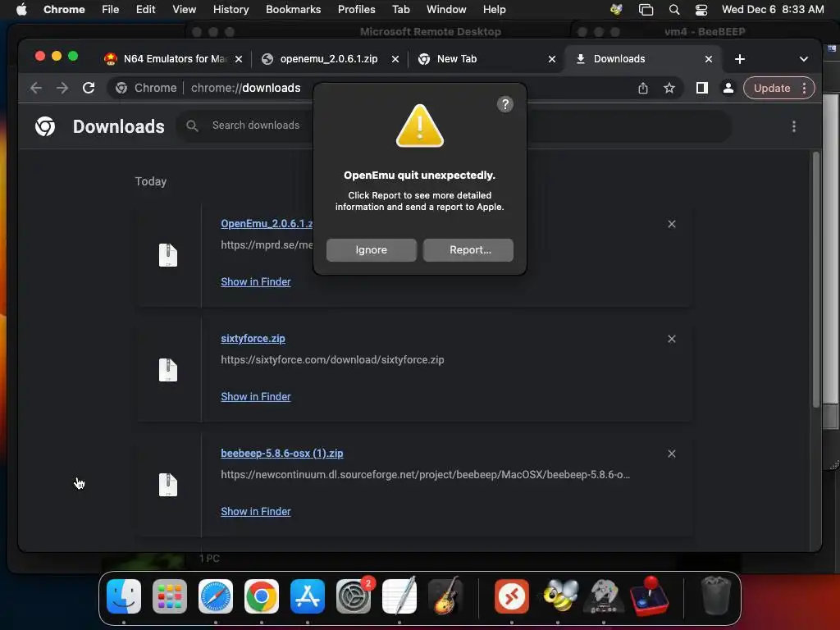
Task: Expand the tab search chevron
Action: [x=803, y=59]
